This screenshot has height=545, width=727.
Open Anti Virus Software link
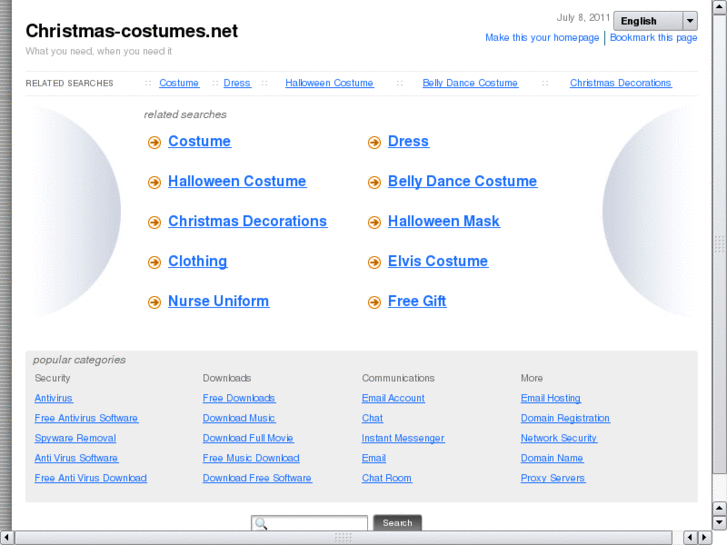[76, 458]
